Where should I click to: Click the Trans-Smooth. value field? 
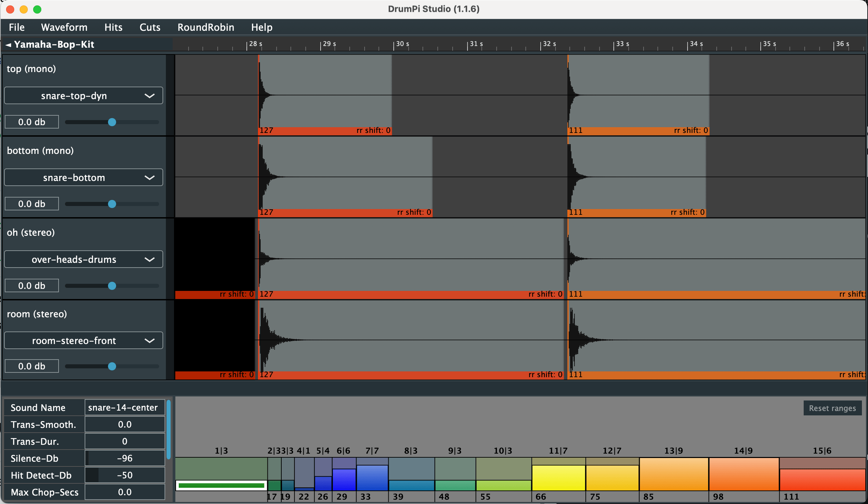124,425
